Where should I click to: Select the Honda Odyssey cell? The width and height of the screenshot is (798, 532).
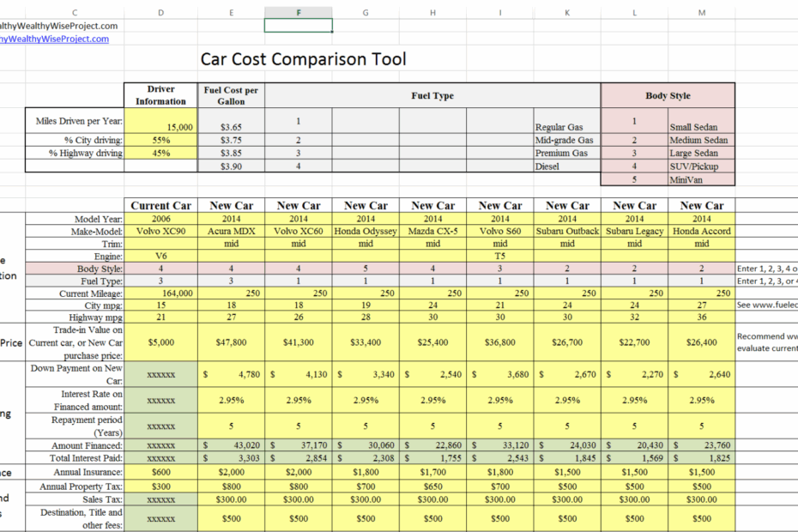click(x=366, y=230)
